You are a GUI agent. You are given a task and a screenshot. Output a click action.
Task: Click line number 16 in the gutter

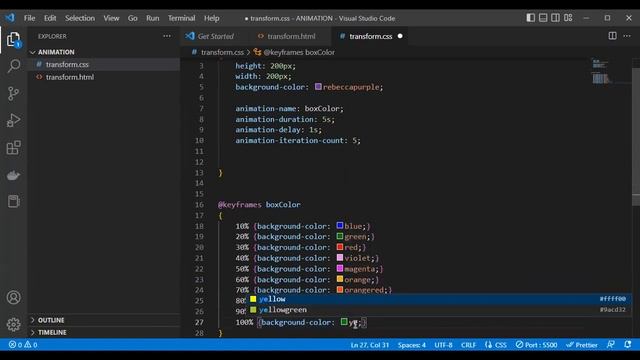pyautogui.click(x=199, y=204)
